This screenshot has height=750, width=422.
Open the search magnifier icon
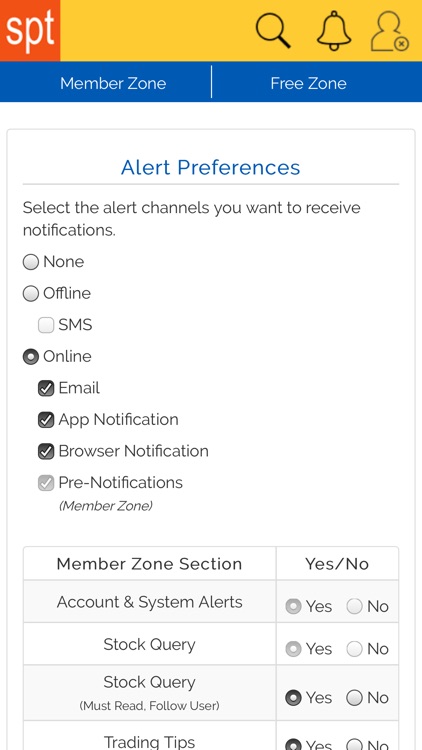[x=273, y=31]
